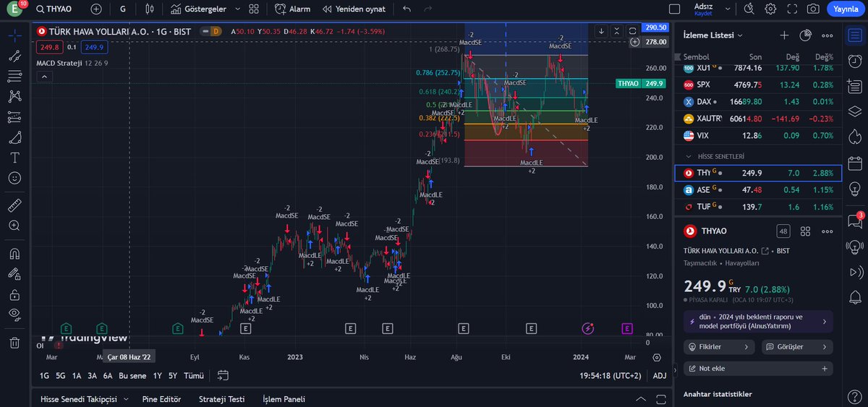Select the brush drawing tool
The height and width of the screenshot is (407, 868).
click(14, 137)
